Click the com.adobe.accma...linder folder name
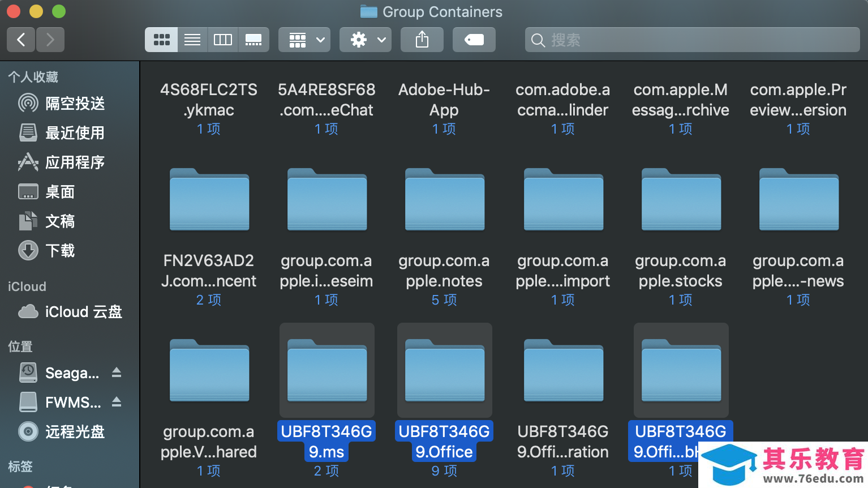 pos(563,100)
